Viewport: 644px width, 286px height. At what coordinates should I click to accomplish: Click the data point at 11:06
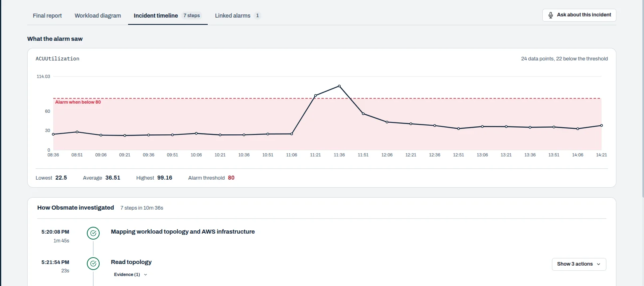[291, 134]
